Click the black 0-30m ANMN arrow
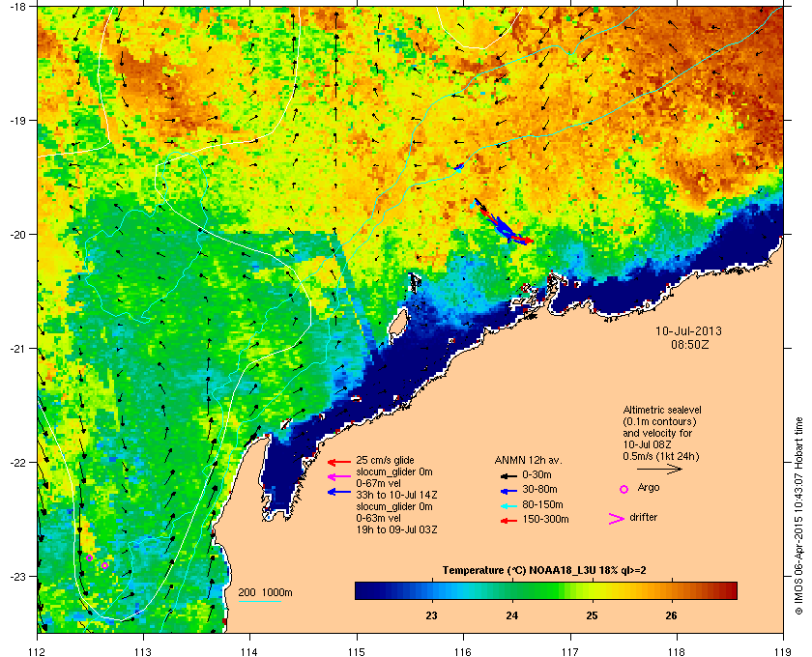The width and height of the screenshot is (812, 657). tap(508, 475)
